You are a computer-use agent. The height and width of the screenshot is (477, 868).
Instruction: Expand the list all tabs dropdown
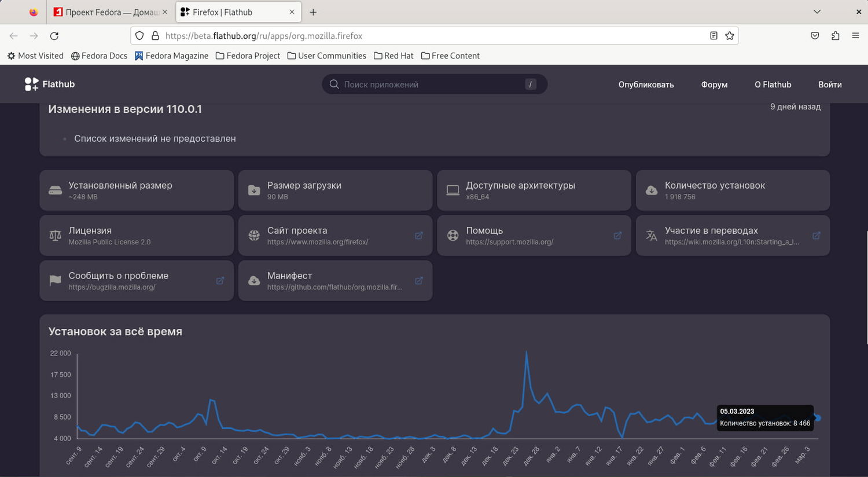click(817, 12)
